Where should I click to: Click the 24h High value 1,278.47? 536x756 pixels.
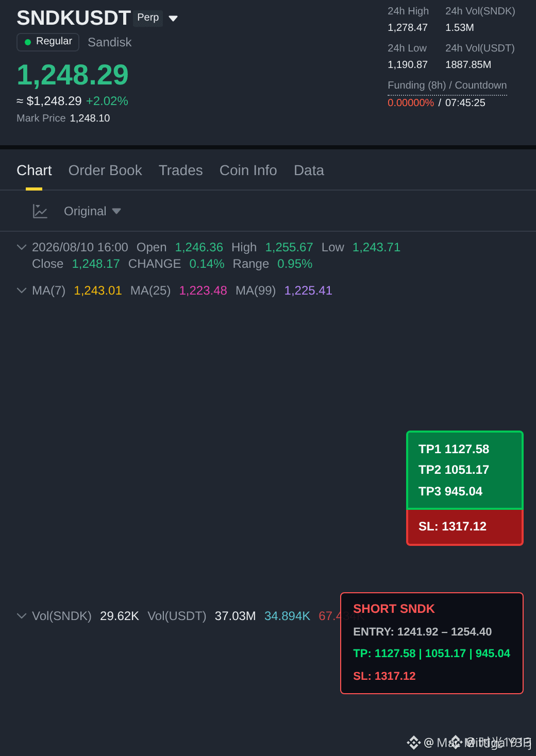point(408,28)
